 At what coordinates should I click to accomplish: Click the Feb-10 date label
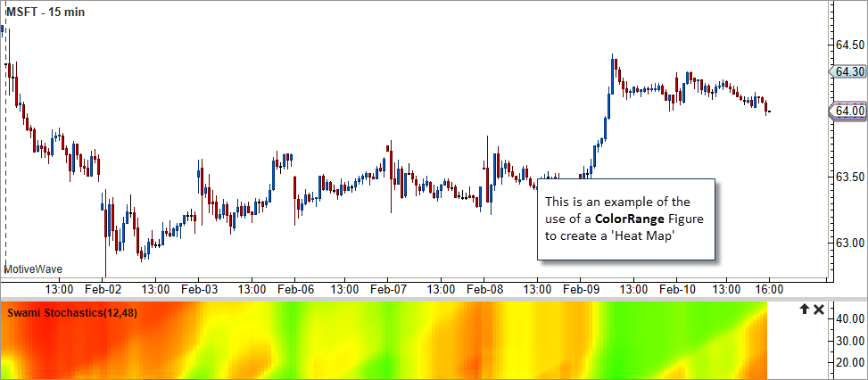click(x=677, y=289)
